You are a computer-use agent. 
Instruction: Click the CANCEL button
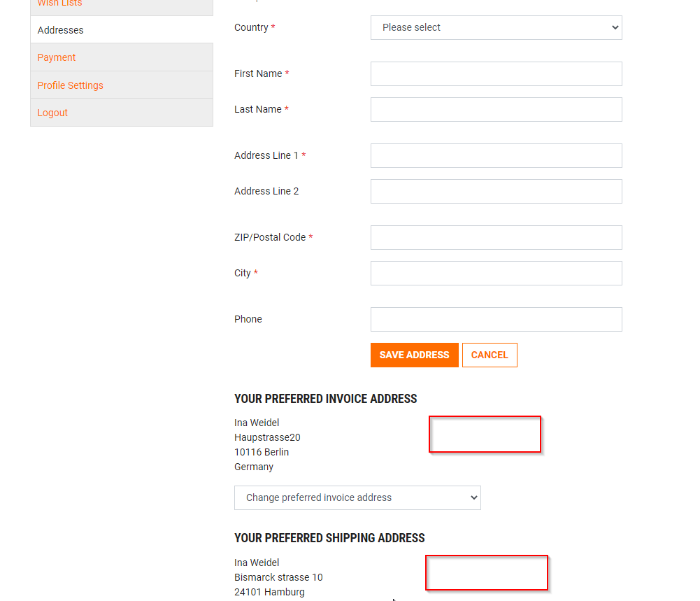[x=489, y=355]
